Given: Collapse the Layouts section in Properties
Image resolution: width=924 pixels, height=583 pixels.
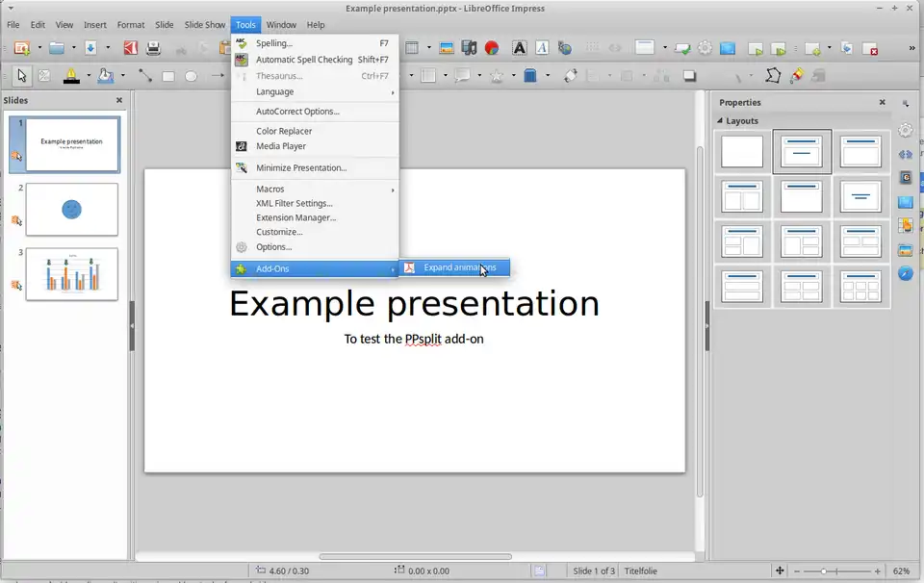Looking at the screenshot, I should pos(718,121).
